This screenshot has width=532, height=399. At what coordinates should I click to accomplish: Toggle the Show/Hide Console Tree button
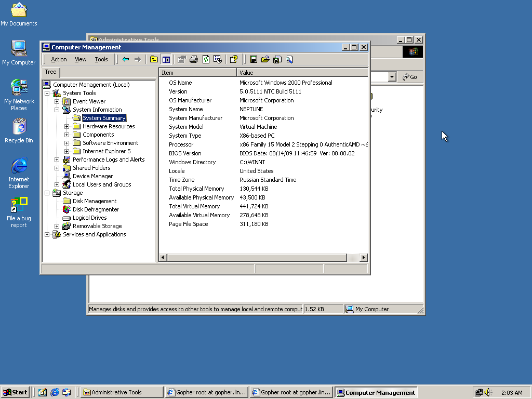pos(166,59)
